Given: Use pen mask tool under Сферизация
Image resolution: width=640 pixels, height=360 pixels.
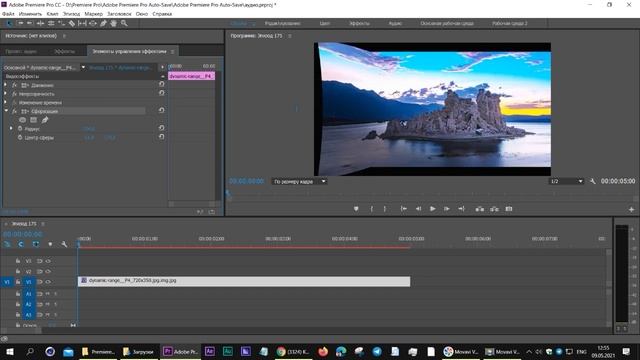Looking at the screenshot, I should pos(45,120).
